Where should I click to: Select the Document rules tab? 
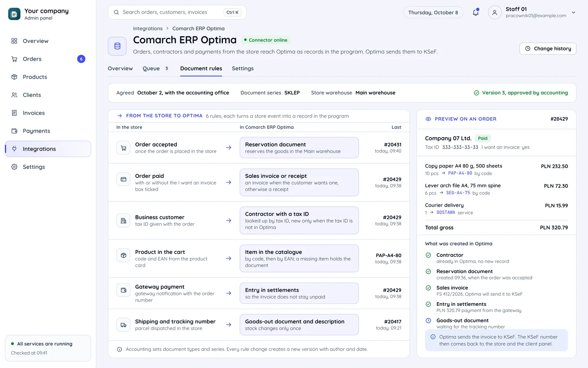click(201, 68)
